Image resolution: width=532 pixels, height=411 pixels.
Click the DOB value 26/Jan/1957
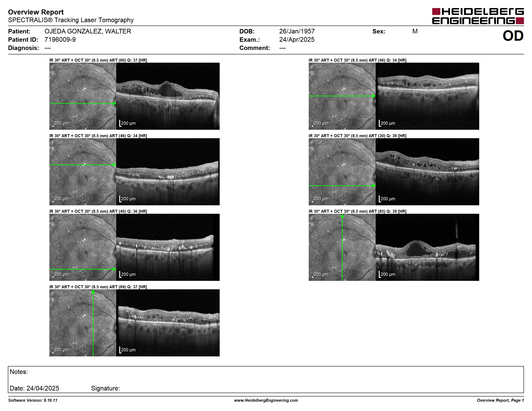pyautogui.click(x=297, y=31)
